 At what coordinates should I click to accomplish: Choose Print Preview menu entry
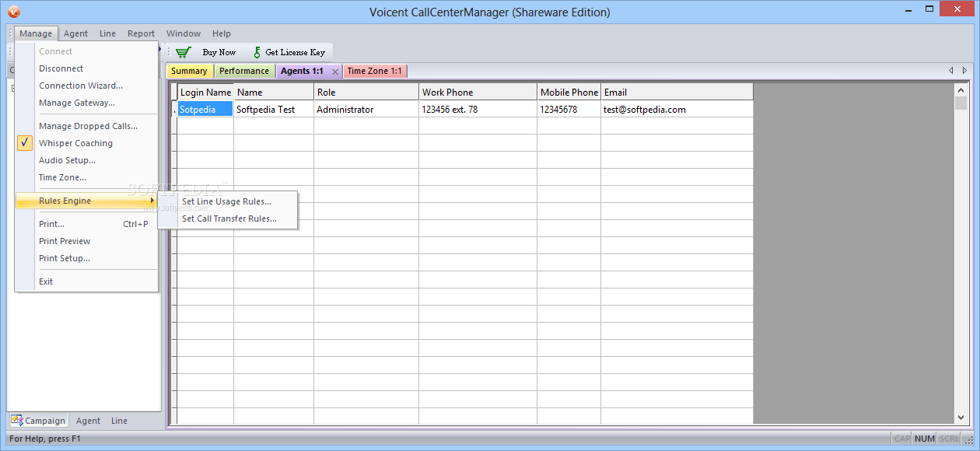click(x=86, y=241)
